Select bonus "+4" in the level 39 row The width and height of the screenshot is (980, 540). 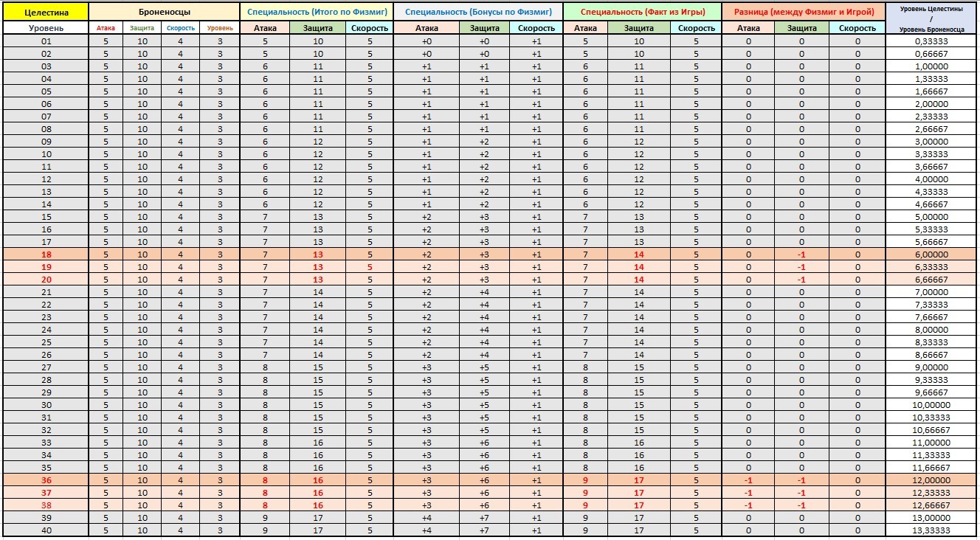(x=427, y=518)
